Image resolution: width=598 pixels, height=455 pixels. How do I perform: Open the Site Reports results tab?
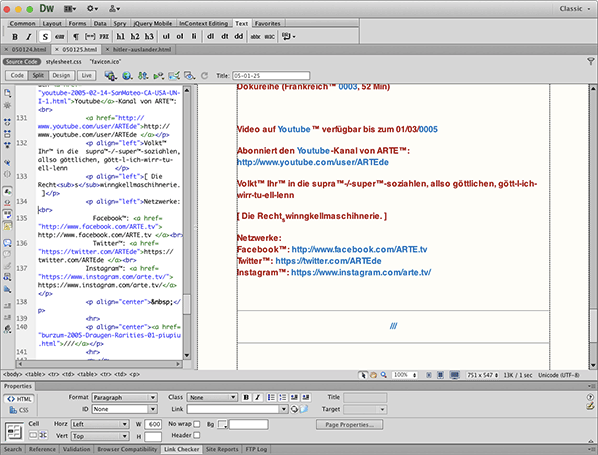tap(222, 449)
